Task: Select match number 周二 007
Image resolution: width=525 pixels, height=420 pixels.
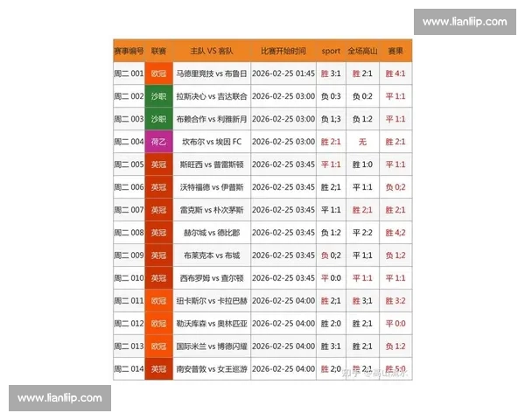Action: [x=129, y=210]
